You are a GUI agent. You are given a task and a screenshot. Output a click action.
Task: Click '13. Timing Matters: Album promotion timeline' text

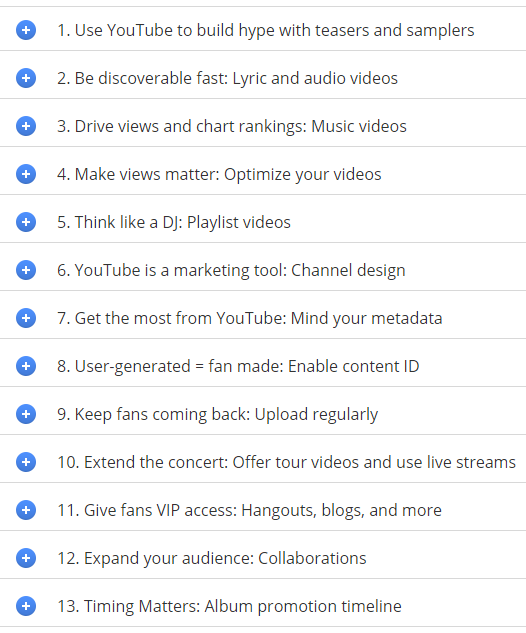pyautogui.click(x=229, y=606)
